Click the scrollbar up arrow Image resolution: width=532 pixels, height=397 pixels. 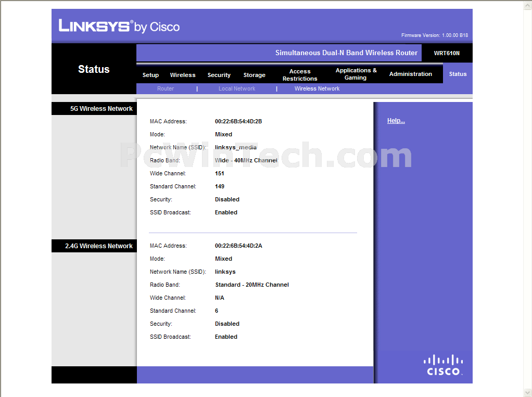[528, 5]
